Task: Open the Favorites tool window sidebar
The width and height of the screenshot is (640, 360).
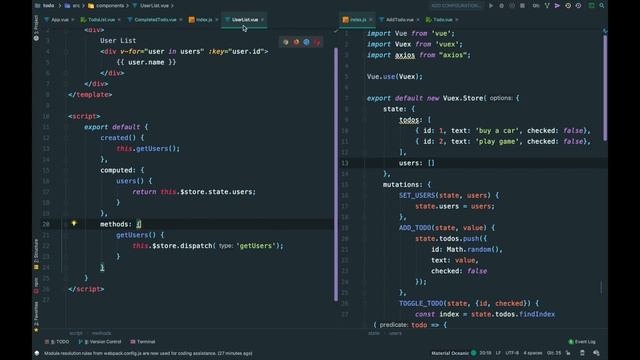Action: coord(36,316)
